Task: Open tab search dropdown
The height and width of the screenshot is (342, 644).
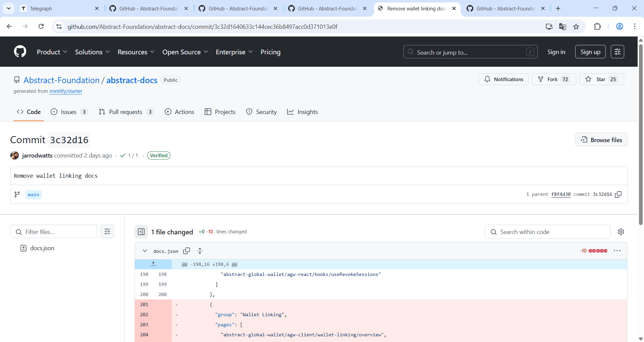Action: pos(9,8)
